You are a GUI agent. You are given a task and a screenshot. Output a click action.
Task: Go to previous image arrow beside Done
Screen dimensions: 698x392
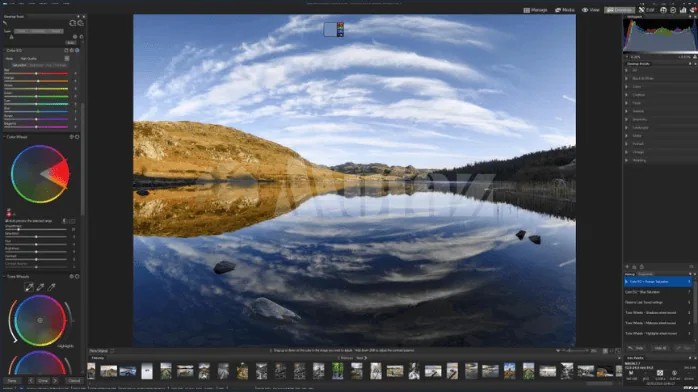point(31,381)
